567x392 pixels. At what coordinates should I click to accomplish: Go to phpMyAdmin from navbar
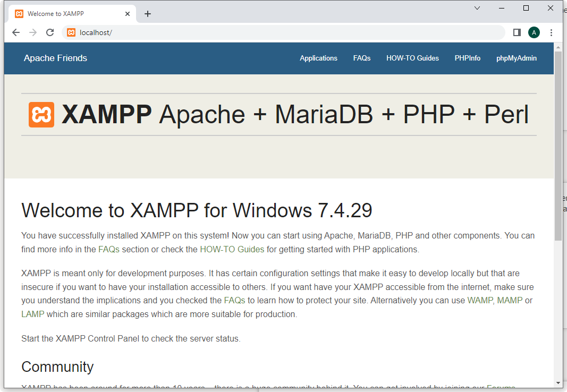(516, 58)
